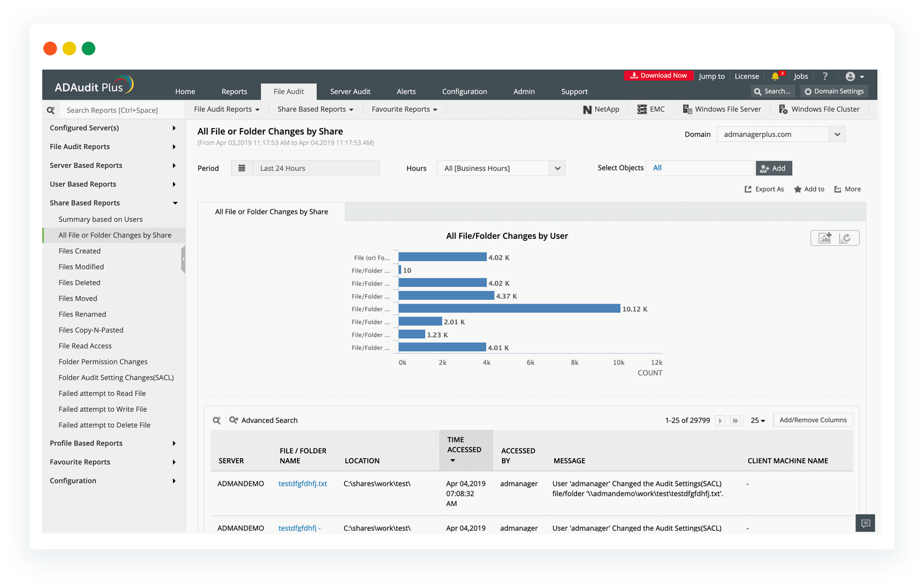924x585 pixels.
Task: Click Add to favourites star option
Action: [x=809, y=189]
